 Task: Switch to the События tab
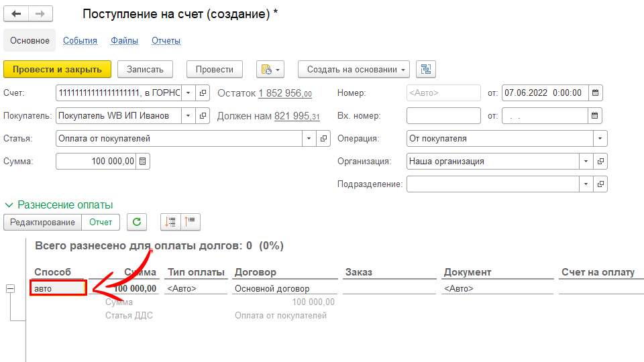[80, 40]
